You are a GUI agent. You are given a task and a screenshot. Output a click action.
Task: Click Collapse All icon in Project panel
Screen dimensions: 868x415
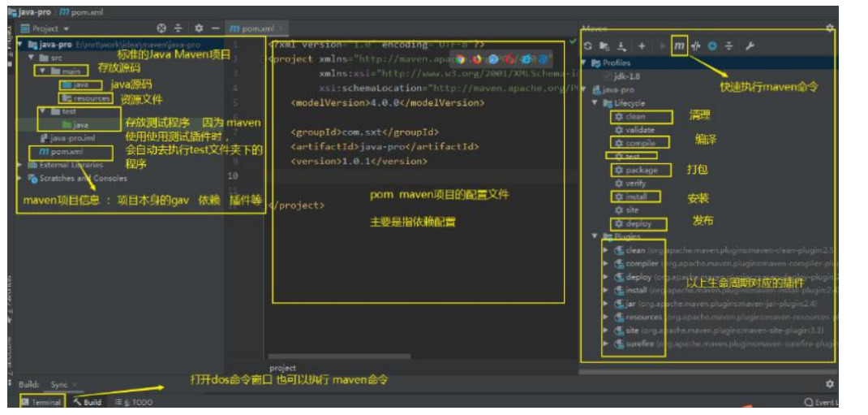tap(178, 28)
